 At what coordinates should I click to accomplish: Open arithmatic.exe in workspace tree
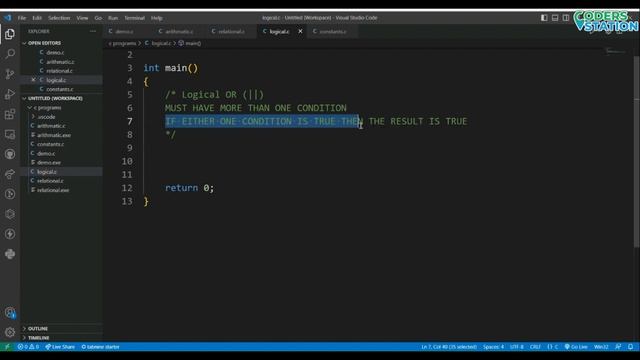pyautogui.click(x=54, y=135)
